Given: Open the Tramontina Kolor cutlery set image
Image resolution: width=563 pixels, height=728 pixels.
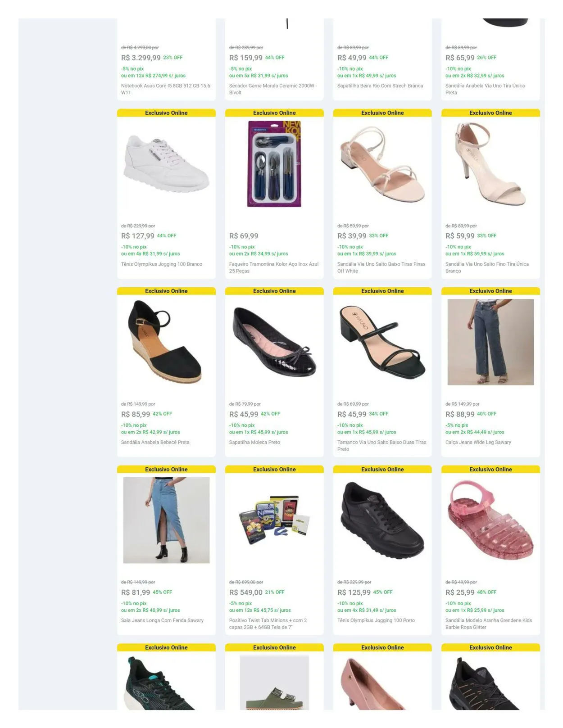Looking at the screenshot, I should point(274,164).
